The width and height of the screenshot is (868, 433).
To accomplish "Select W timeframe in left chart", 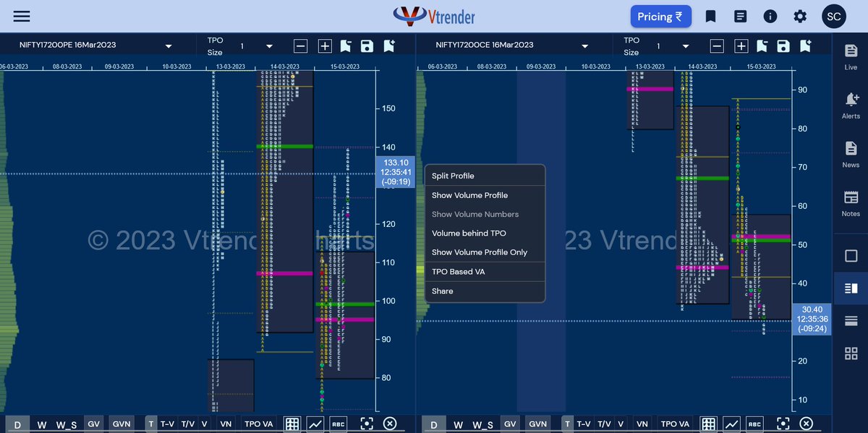I will [x=42, y=424].
